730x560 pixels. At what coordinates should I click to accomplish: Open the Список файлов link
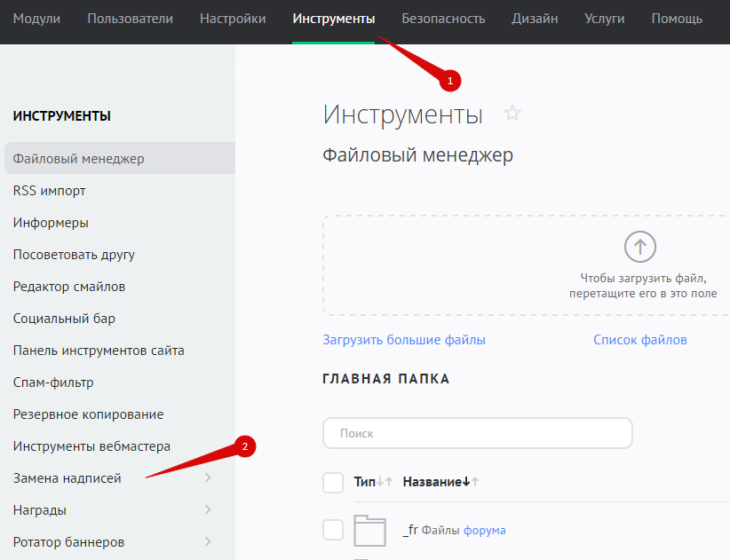[639, 340]
